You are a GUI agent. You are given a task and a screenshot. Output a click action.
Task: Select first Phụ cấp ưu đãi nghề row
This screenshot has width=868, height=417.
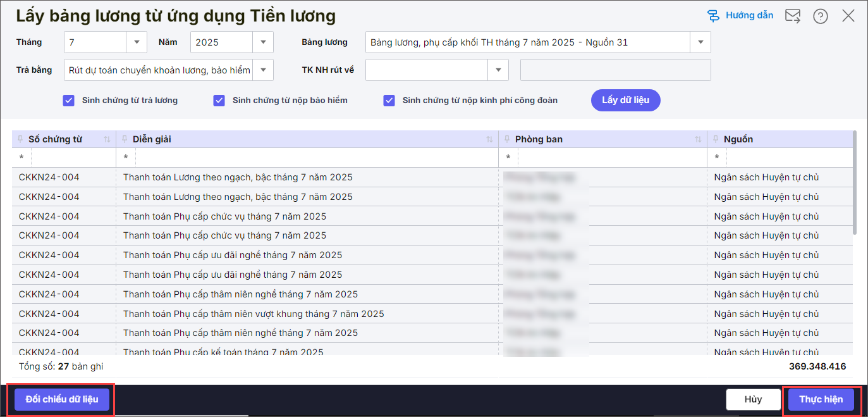pos(432,255)
